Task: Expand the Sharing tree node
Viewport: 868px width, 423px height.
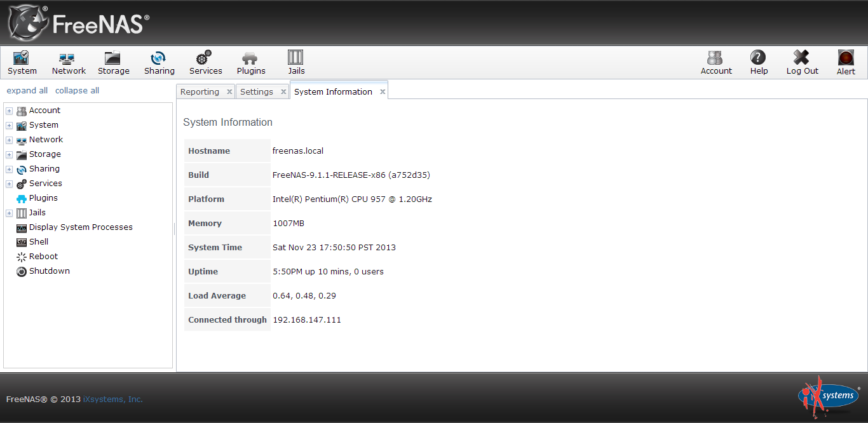Action: tap(9, 170)
